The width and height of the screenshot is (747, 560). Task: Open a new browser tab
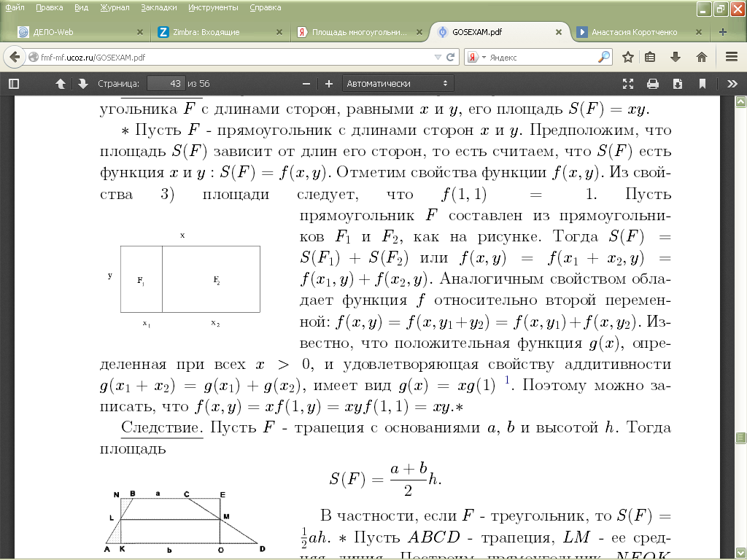tap(723, 32)
